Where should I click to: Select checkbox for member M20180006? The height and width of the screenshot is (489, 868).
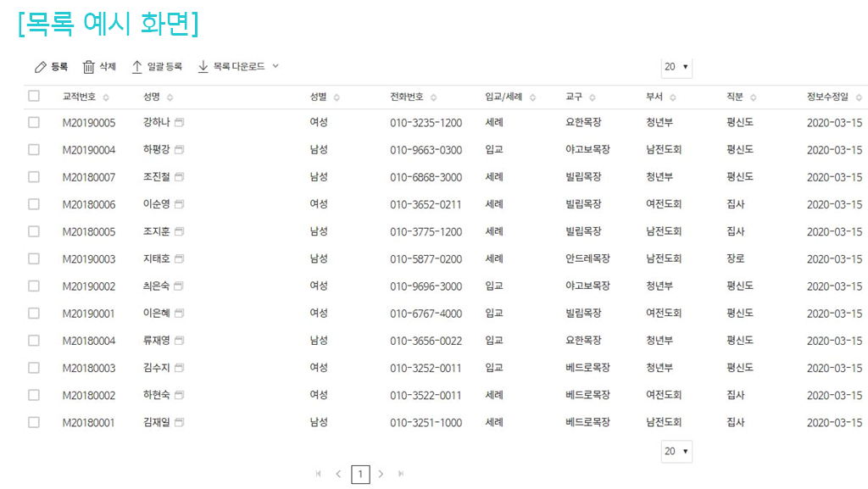[34, 204]
